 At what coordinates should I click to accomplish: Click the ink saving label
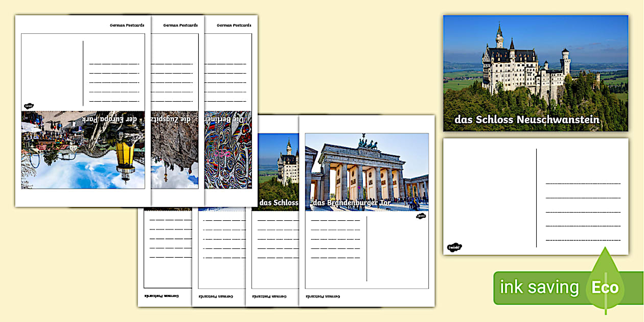(x=538, y=287)
